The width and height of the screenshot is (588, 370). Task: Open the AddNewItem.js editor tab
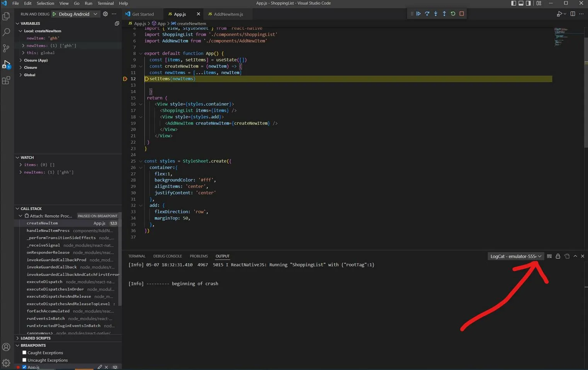pyautogui.click(x=228, y=14)
